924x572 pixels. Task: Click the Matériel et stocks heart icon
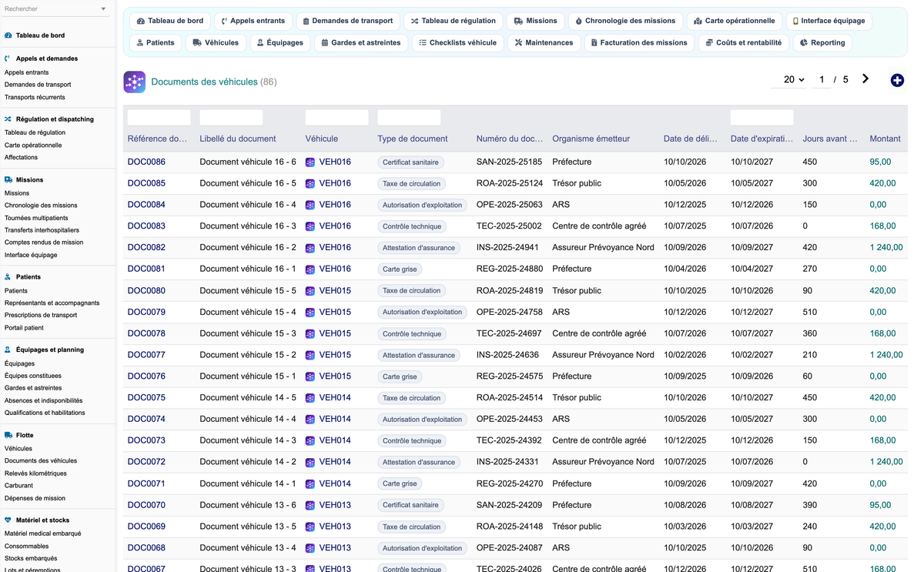coord(8,520)
